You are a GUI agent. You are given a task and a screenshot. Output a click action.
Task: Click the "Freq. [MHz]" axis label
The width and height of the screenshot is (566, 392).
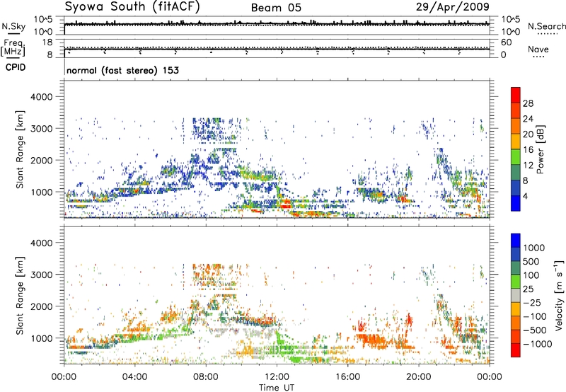coord(13,48)
